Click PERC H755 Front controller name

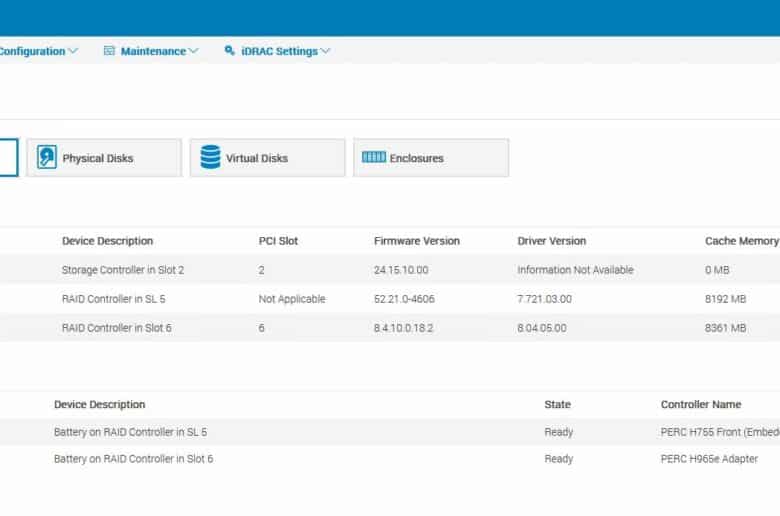point(720,432)
